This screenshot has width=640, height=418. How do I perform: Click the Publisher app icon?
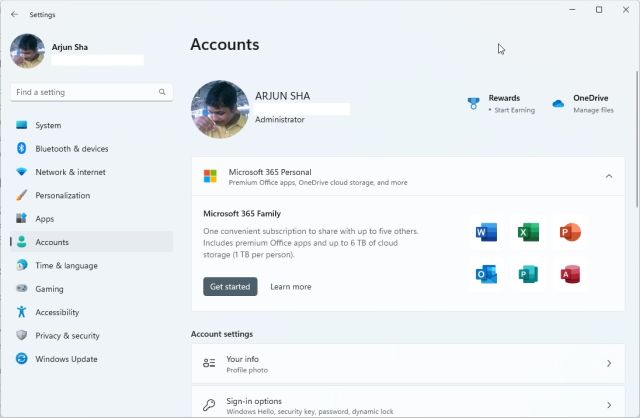(529, 274)
